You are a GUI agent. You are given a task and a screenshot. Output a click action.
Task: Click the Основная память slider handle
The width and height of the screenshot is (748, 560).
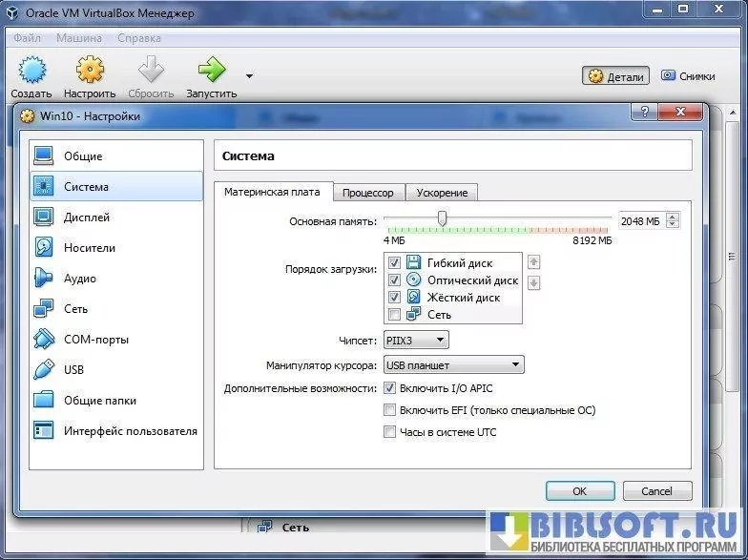(x=442, y=218)
